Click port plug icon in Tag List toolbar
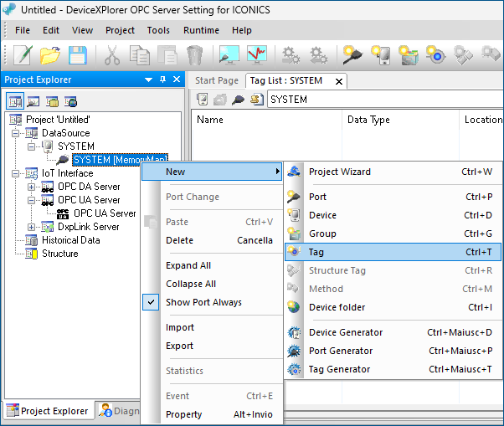Screen dimensions: 504x426 (x=238, y=100)
